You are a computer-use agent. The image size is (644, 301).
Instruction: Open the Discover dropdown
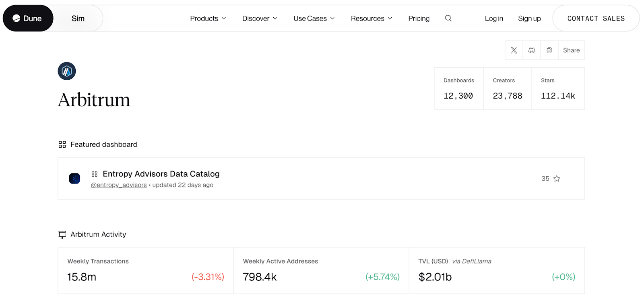click(260, 19)
